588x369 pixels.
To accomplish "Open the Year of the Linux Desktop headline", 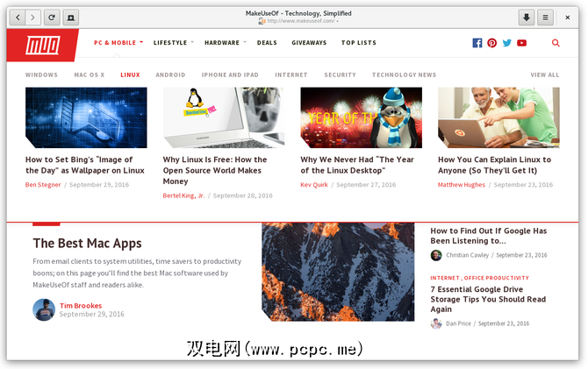I will 357,165.
